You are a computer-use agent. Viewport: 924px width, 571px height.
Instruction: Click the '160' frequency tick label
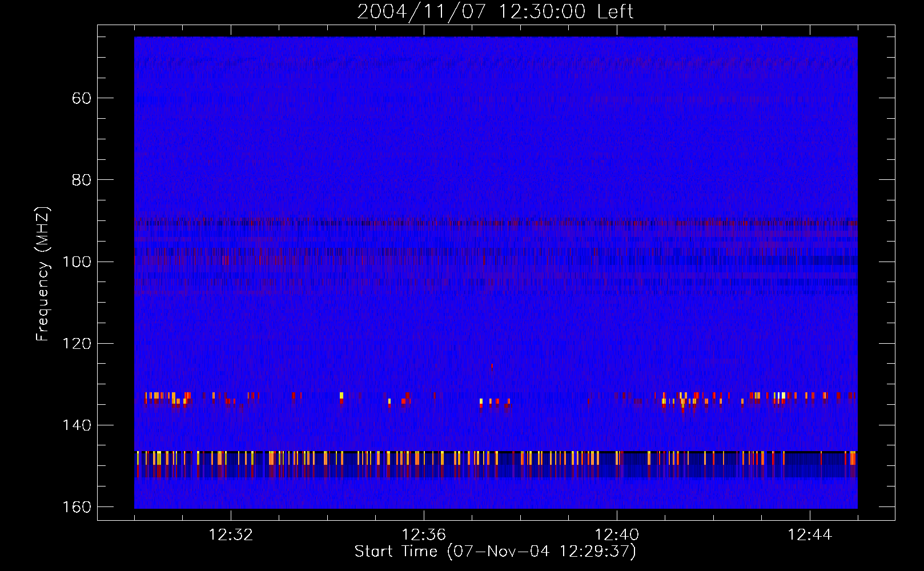click(x=77, y=507)
